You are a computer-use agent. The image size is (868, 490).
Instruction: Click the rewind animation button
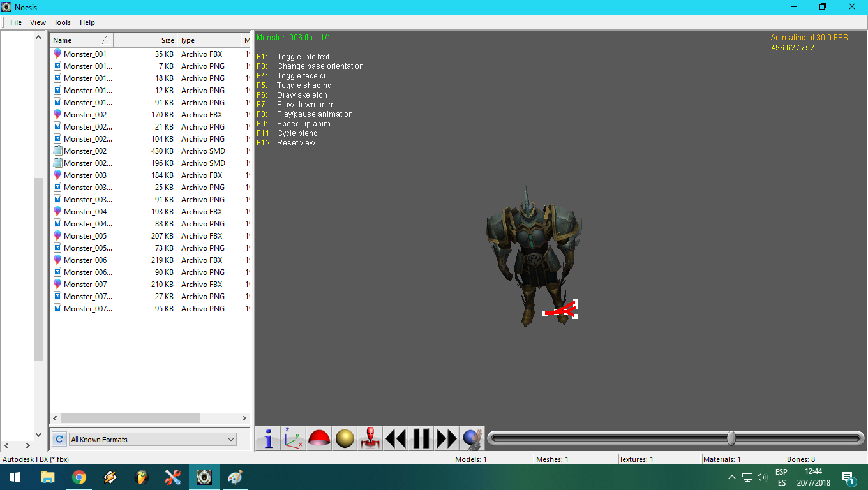click(x=396, y=438)
